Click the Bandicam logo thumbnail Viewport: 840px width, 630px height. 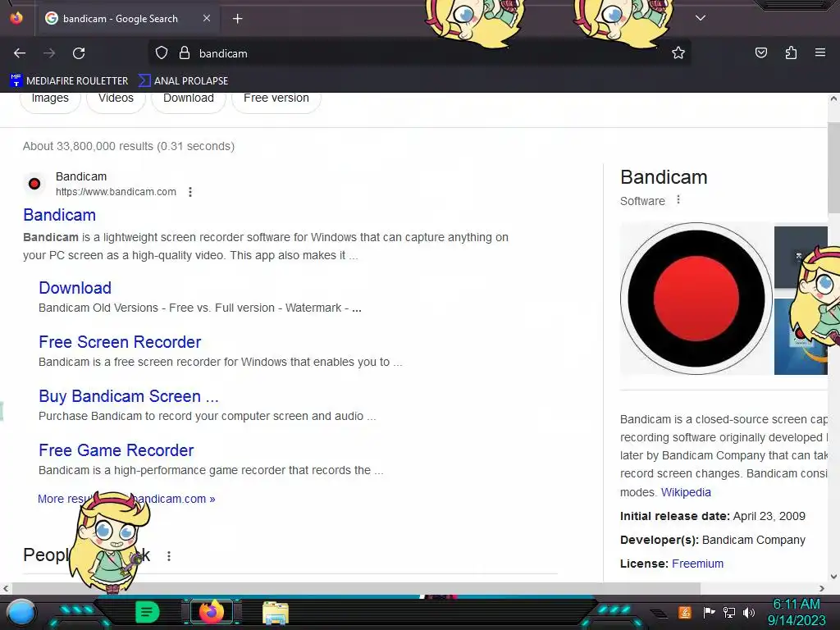pyautogui.click(x=696, y=299)
